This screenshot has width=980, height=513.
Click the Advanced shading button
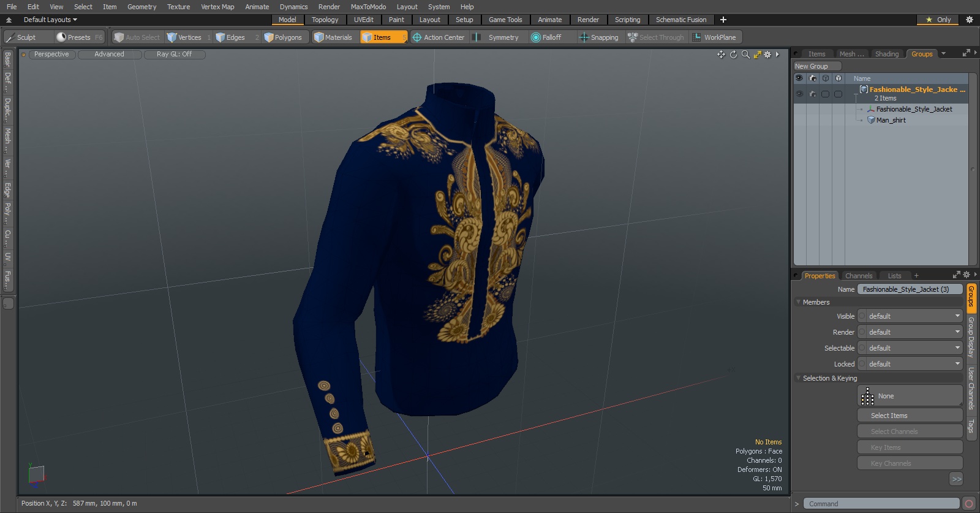pos(110,55)
